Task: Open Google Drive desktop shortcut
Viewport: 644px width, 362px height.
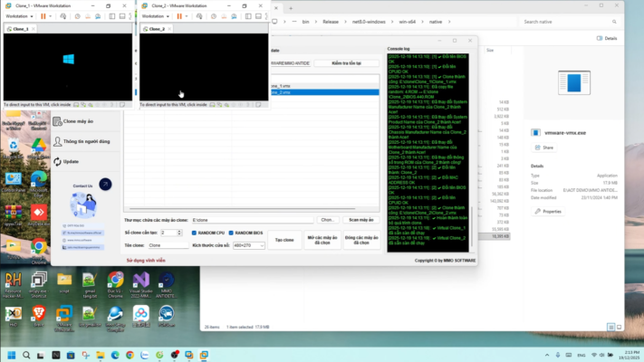Action: (x=39, y=150)
